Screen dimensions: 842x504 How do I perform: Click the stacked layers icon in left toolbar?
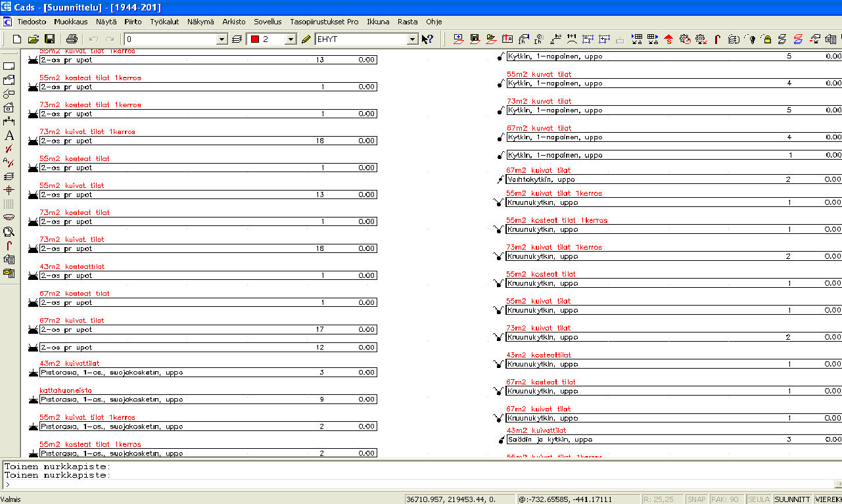9,176
